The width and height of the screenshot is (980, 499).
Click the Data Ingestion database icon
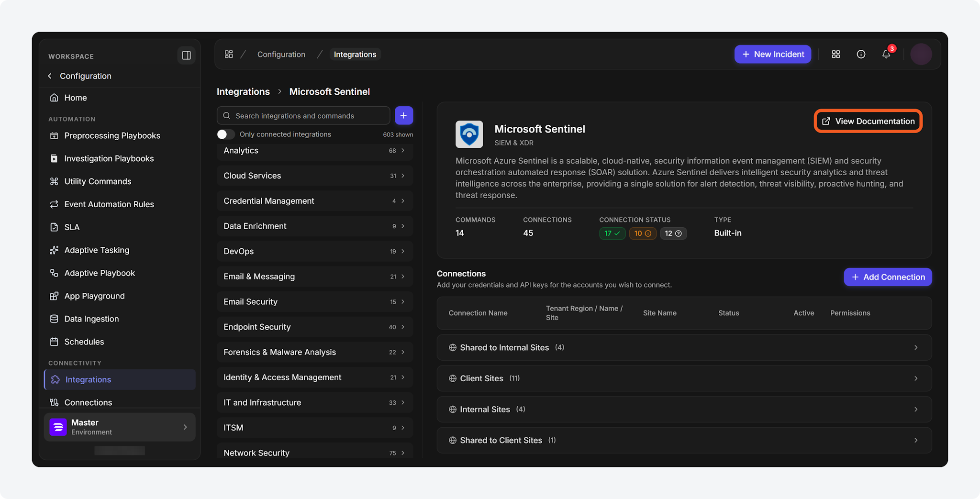tap(54, 319)
